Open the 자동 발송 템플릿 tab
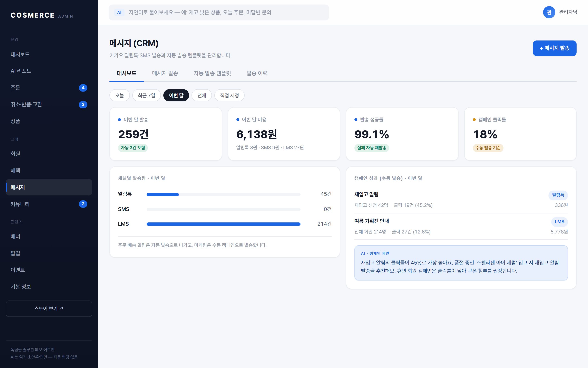 click(x=212, y=73)
